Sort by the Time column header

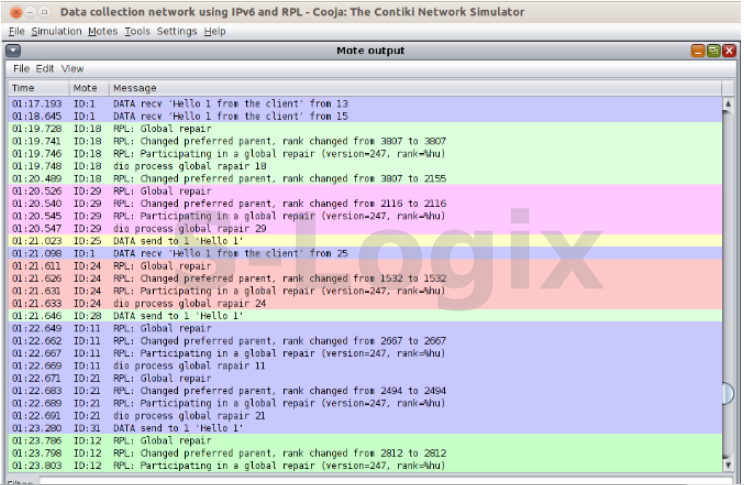(38, 88)
